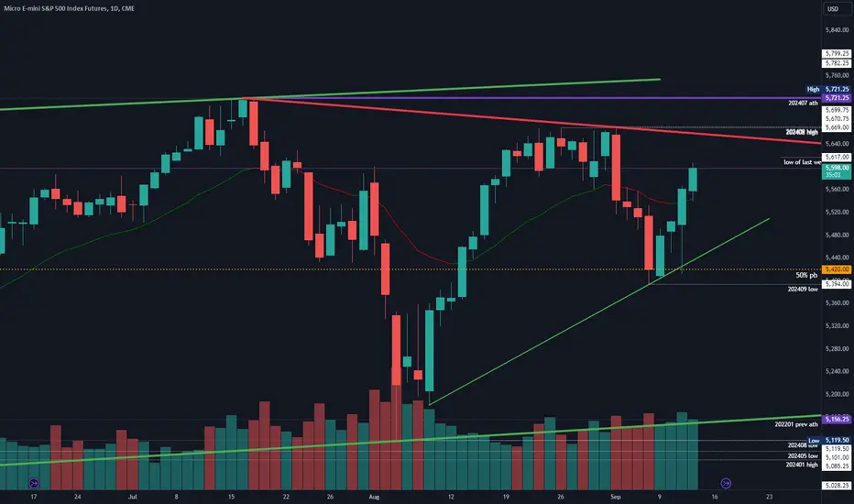Click the '202408 high' line label

(x=802, y=132)
